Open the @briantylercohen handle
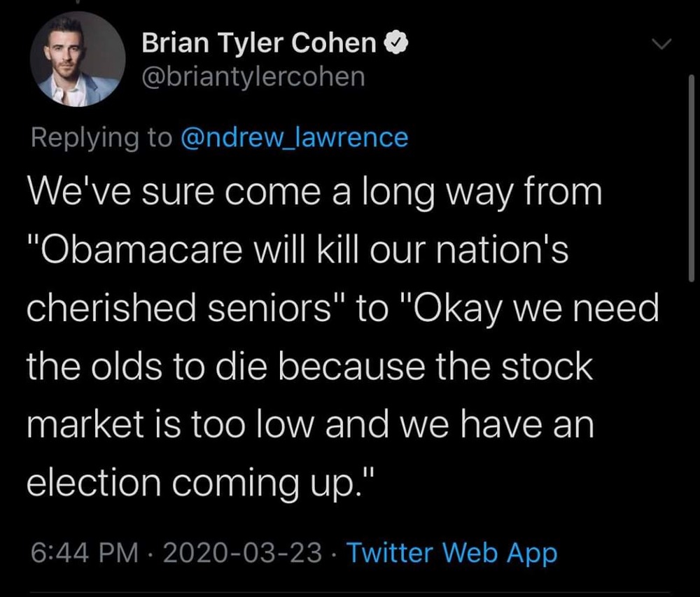The image size is (700, 597). (253, 77)
